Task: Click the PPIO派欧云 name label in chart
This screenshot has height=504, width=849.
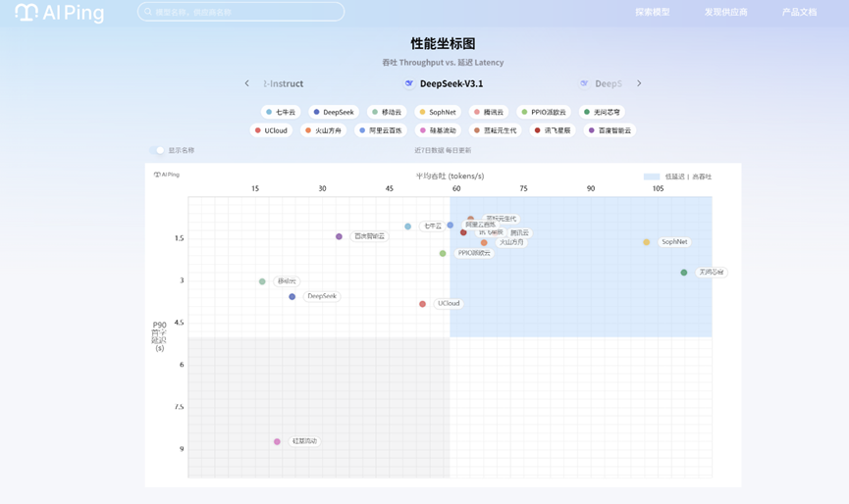Action: coord(474,253)
